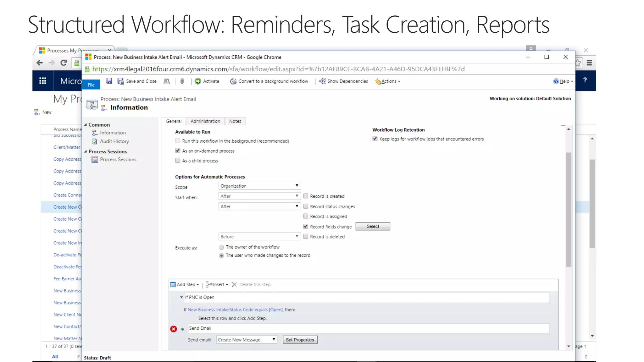This screenshot has height=362, width=644.
Task: Click the red error icon beside Send Email
Action: tap(174, 329)
